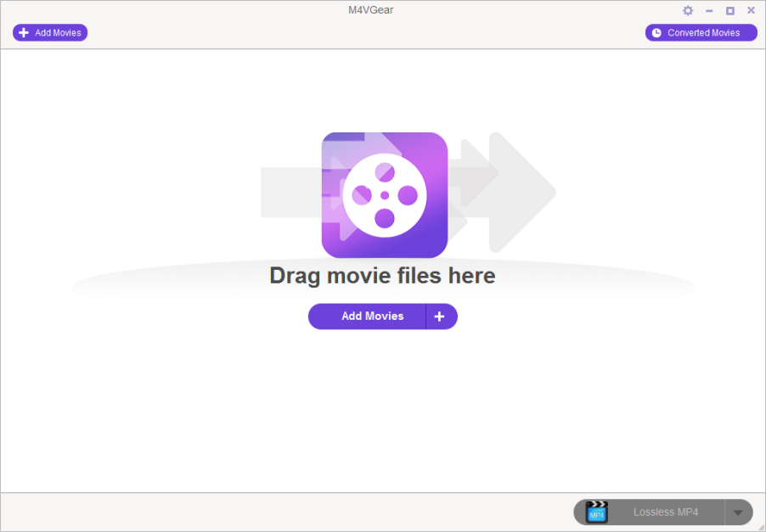The height and width of the screenshot is (532, 766).
Task: Click the MP4 clapperboard icon
Action: tap(596, 512)
